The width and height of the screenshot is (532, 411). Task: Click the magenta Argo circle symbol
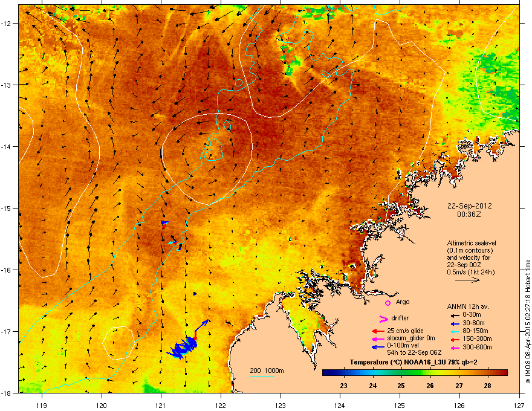[x=388, y=303]
